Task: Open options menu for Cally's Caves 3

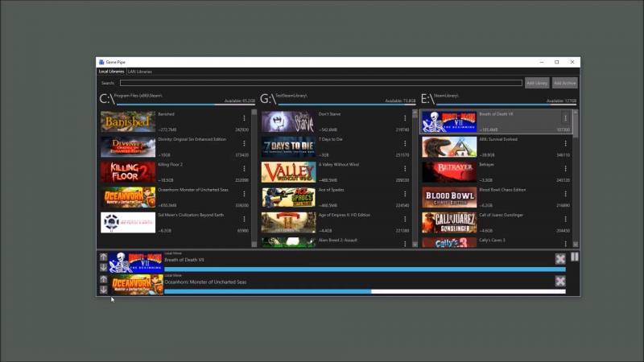Action: point(566,244)
